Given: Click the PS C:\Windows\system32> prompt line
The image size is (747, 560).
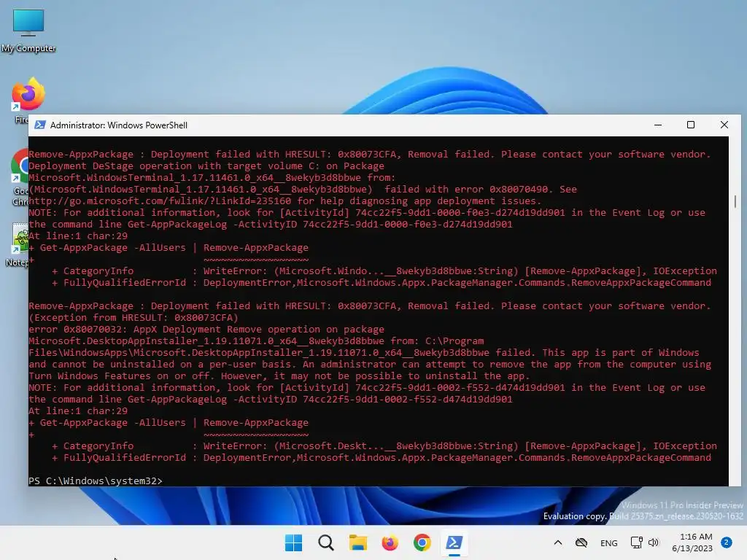Looking at the screenshot, I should coord(96,481).
